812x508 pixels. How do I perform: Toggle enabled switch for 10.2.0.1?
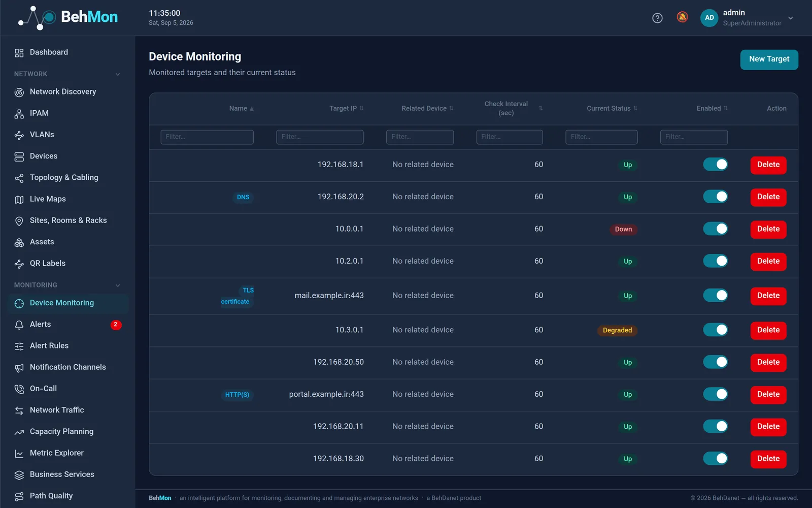coord(716,261)
